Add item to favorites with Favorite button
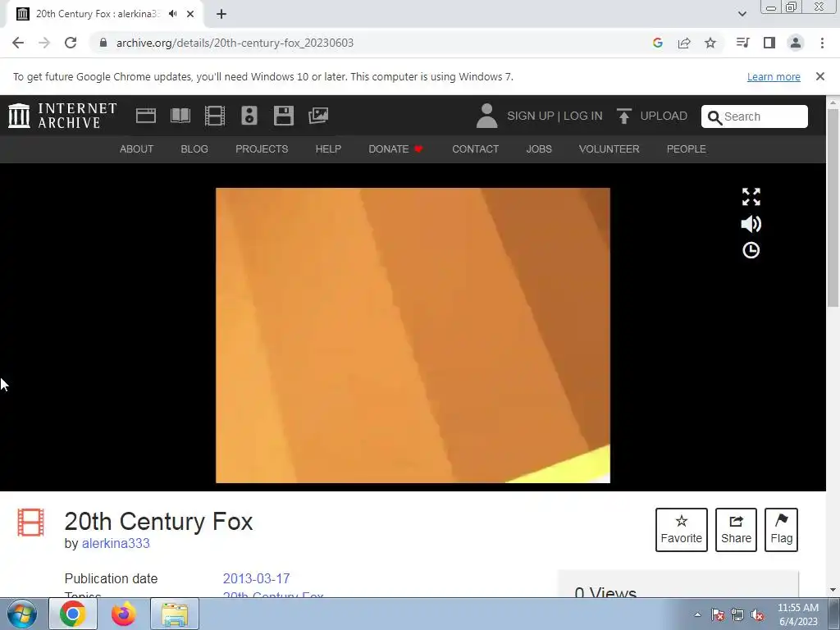 click(x=682, y=530)
